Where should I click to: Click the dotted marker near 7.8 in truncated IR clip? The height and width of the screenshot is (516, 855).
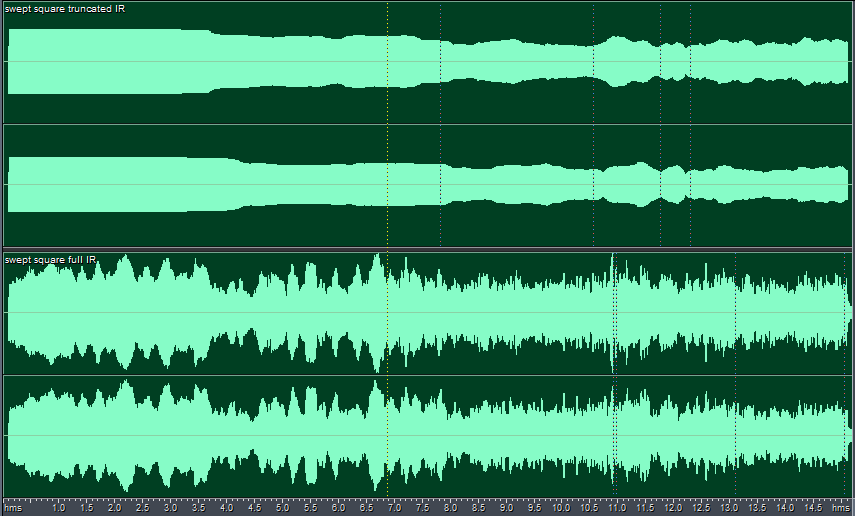441,124
